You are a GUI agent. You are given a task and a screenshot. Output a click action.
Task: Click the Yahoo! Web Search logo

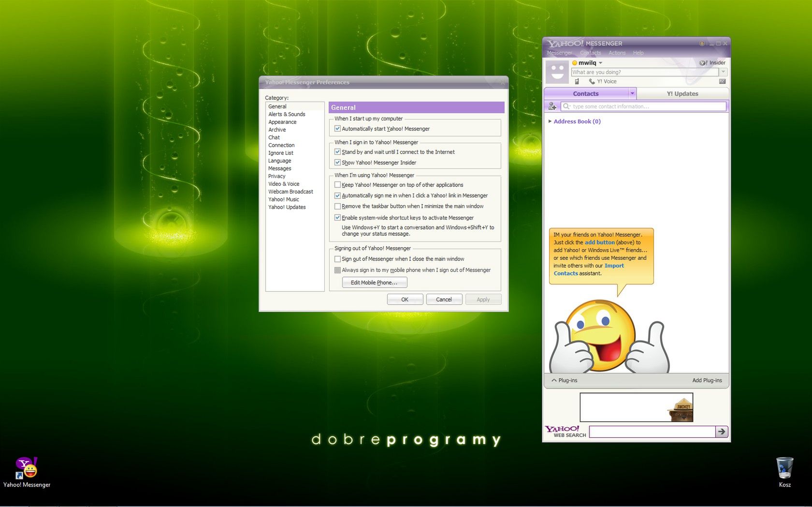tap(565, 432)
